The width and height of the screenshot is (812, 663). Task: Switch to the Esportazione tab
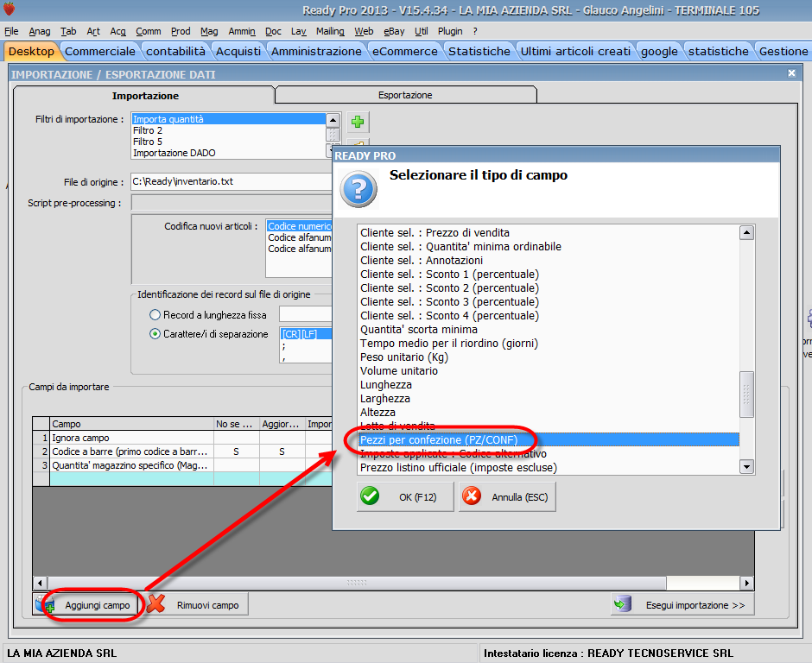coord(405,95)
